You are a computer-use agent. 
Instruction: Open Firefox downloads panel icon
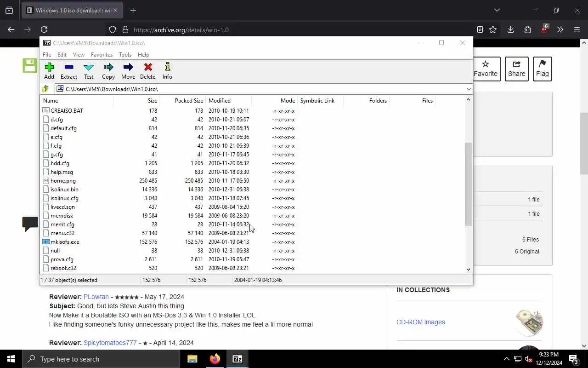(510, 29)
